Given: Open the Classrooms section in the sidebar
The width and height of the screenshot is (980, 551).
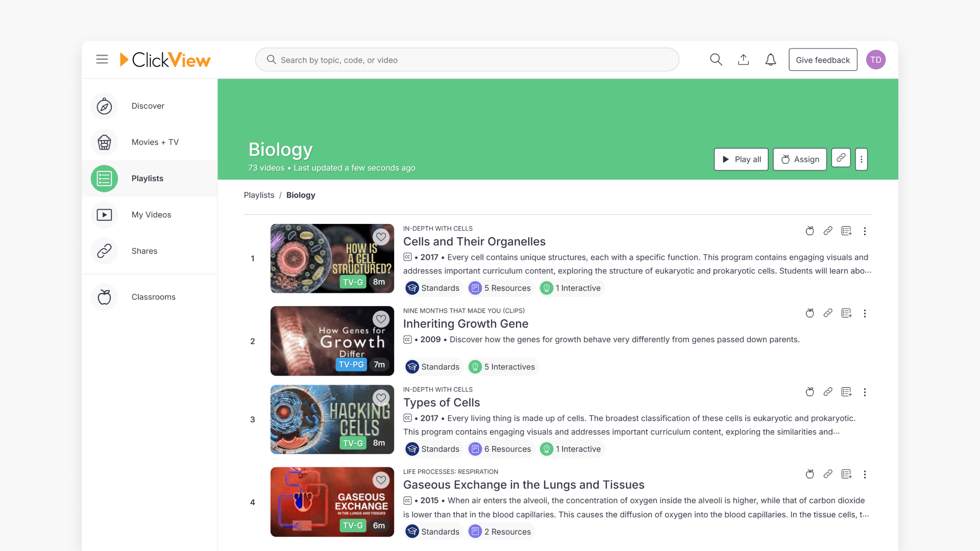Looking at the screenshot, I should (153, 296).
